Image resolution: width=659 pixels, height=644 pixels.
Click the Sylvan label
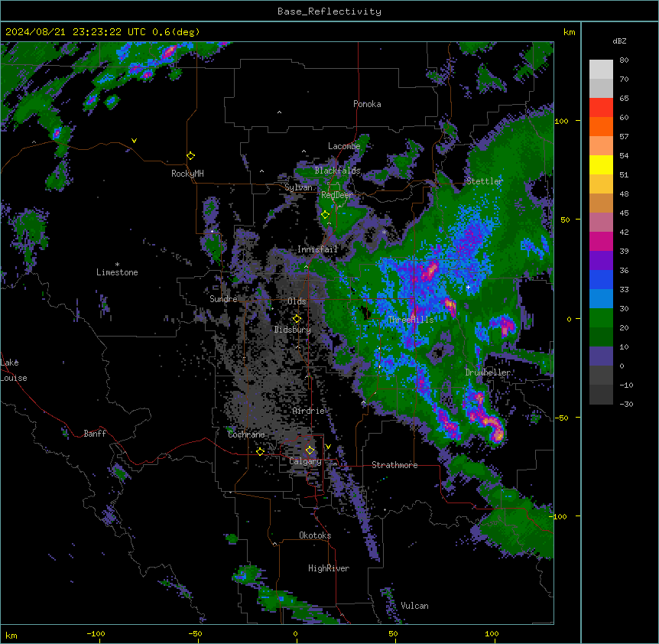(298, 187)
